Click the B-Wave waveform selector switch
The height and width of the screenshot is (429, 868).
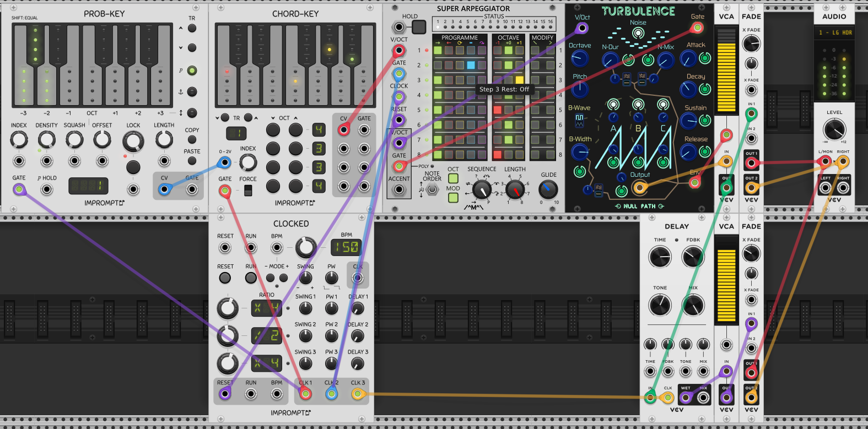pos(579,120)
